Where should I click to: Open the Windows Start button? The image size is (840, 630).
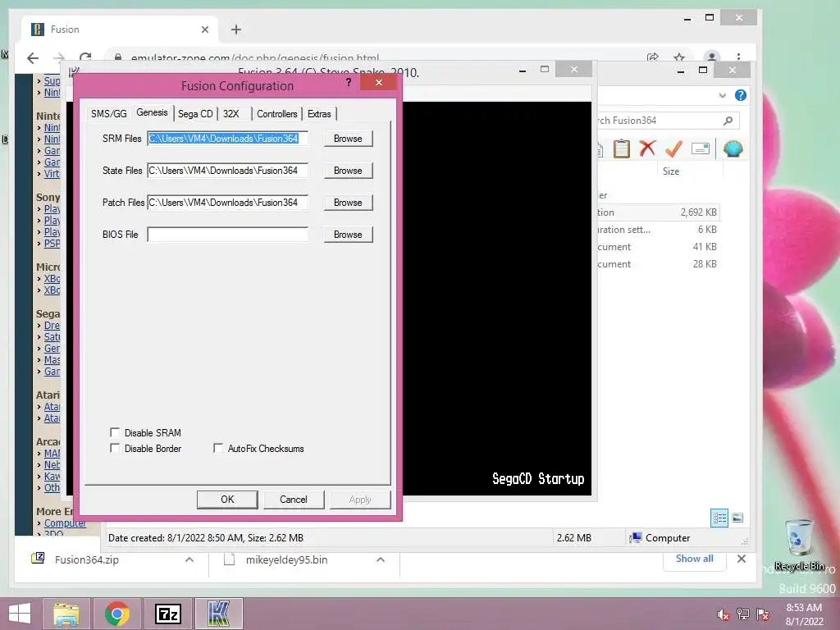(x=20, y=614)
